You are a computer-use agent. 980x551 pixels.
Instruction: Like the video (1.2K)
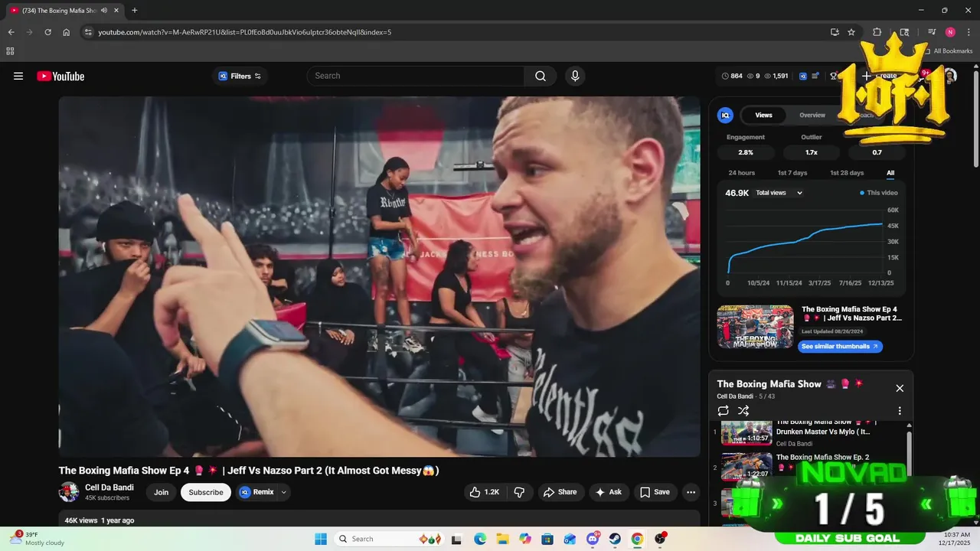(485, 492)
